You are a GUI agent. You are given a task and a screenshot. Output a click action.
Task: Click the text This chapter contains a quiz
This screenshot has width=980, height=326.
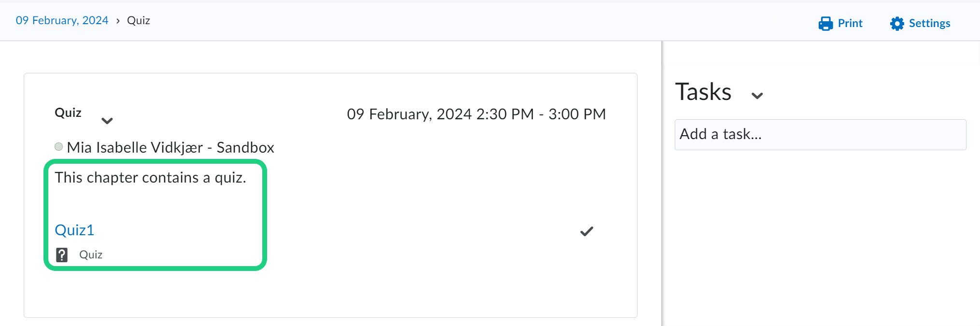150,178
